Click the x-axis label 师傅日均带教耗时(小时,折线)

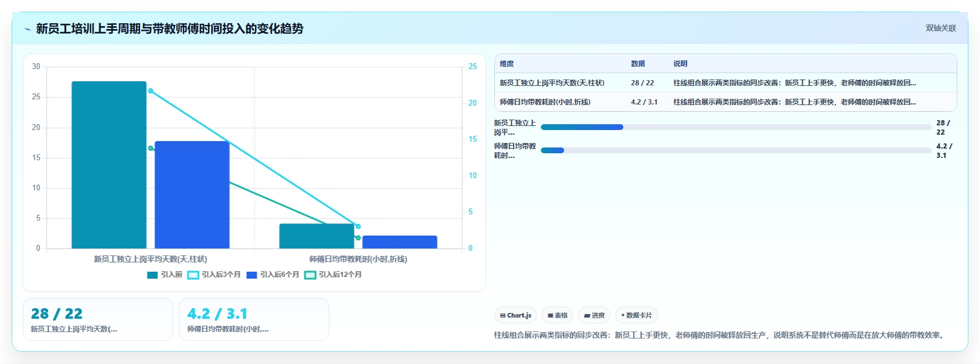358,260
